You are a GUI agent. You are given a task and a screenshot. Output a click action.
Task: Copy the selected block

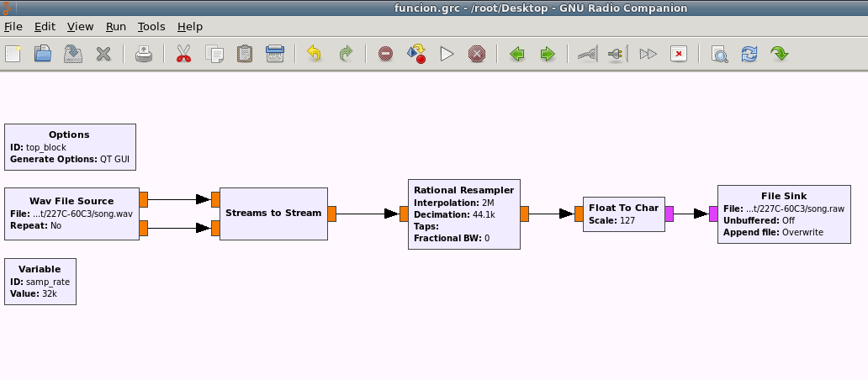point(214,54)
